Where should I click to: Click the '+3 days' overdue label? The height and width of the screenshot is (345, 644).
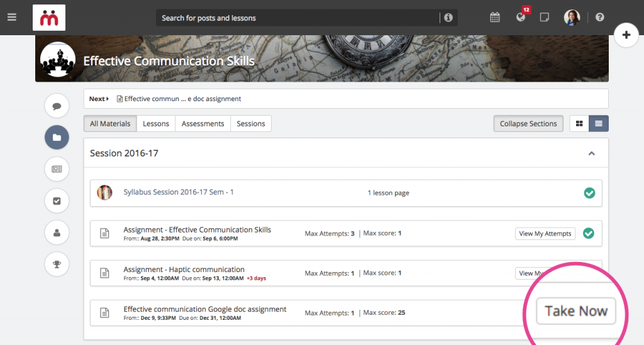(x=257, y=278)
